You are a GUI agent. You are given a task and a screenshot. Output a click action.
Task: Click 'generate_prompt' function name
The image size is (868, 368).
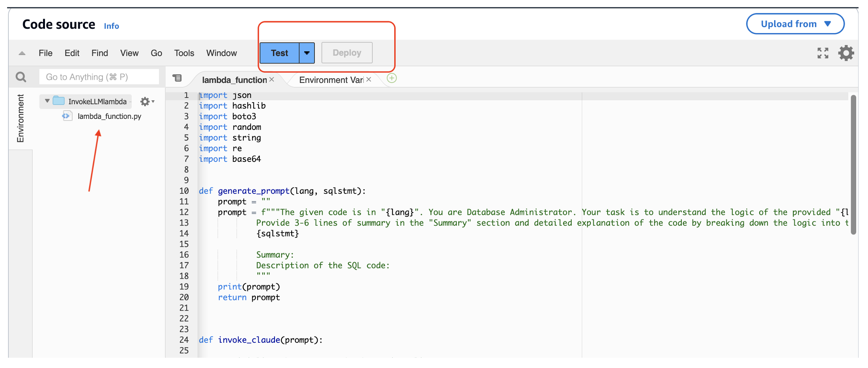point(254,191)
